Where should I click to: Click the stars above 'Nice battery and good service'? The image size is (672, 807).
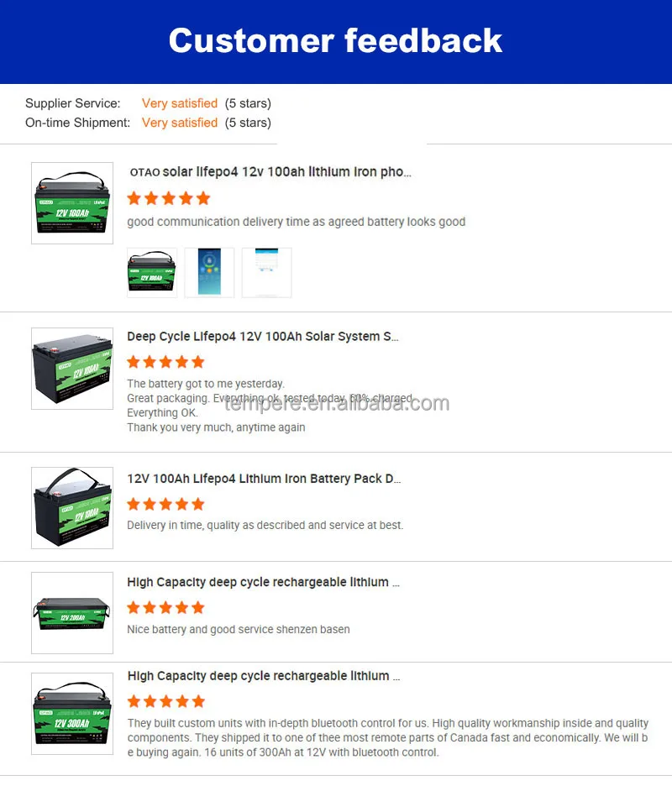(x=165, y=608)
